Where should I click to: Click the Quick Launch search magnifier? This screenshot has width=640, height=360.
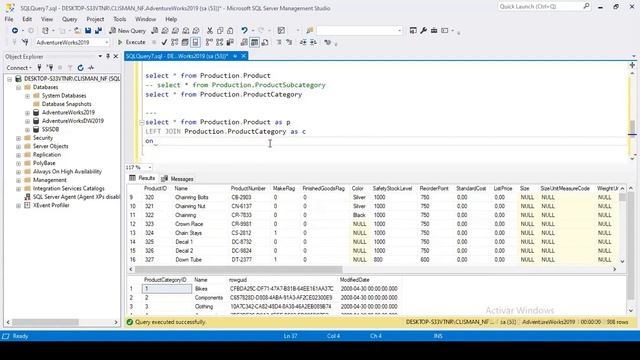(587, 6)
